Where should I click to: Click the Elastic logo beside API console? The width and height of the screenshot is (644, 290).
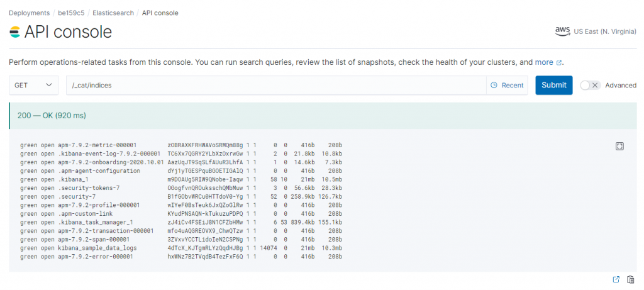[15, 31]
